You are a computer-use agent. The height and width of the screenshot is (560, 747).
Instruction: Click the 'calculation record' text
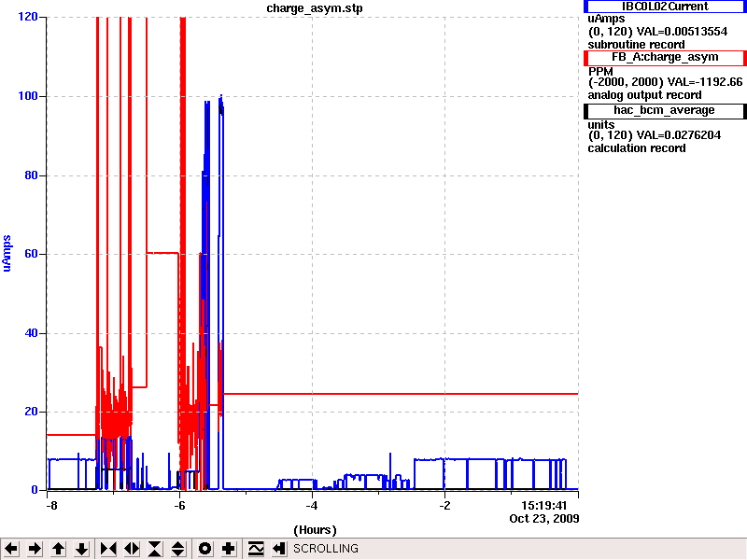tap(637, 148)
